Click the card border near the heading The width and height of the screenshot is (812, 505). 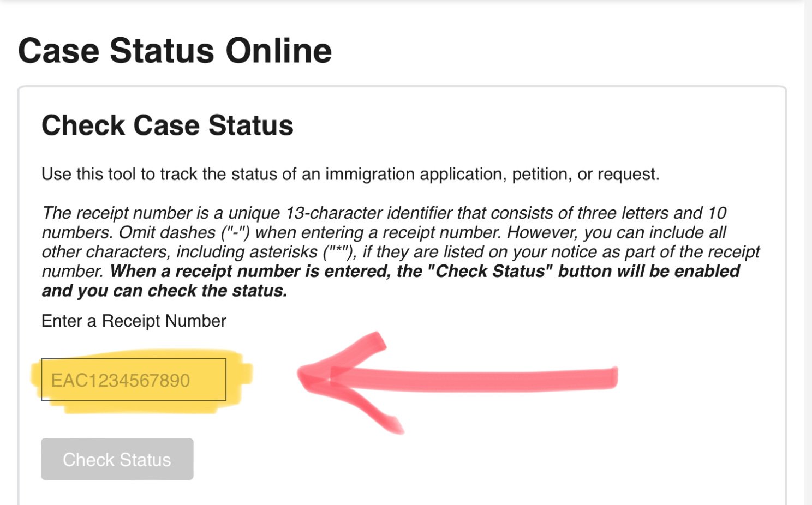[20, 125]
